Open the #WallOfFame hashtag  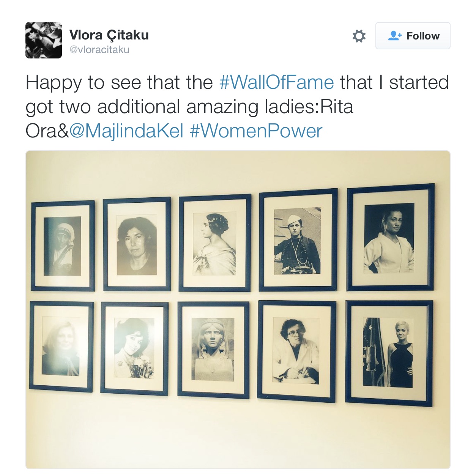[x=277, y=82]
